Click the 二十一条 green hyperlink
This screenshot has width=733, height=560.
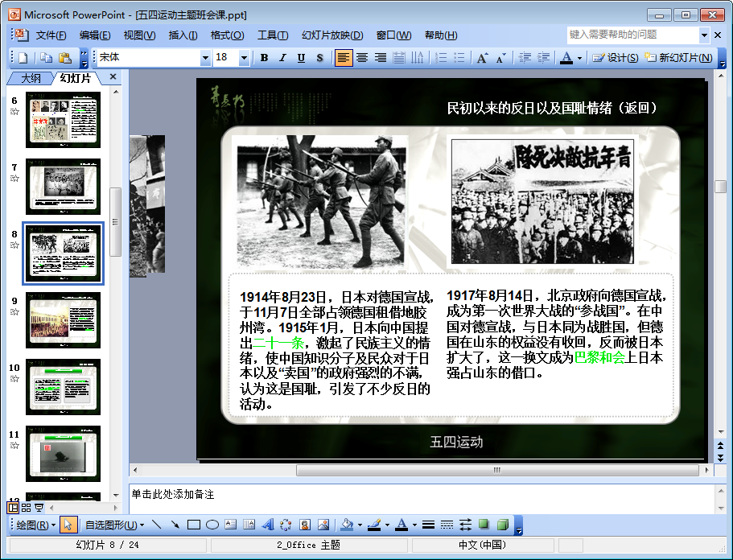click(x=278, y=343)
